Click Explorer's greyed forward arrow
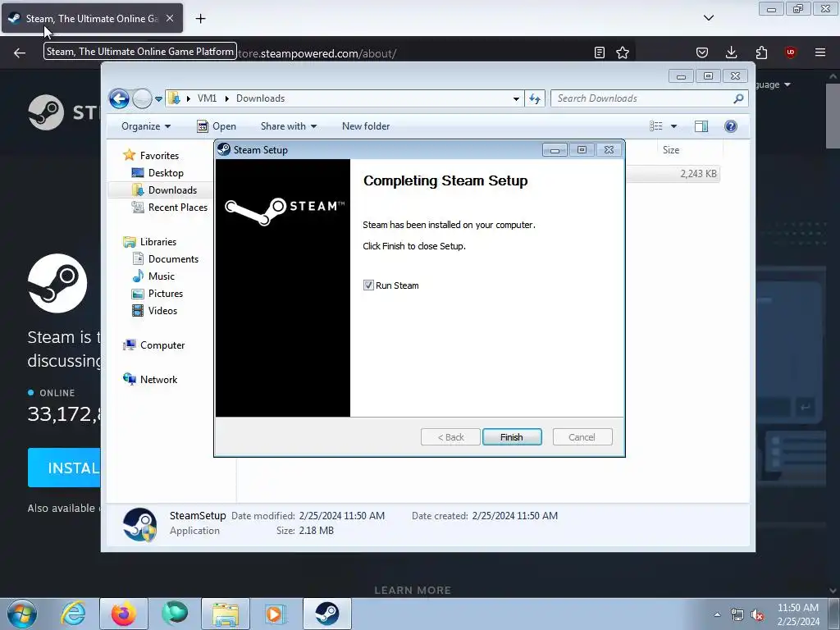The height and width of the screenshot is (630, 840). click(142, 98)
